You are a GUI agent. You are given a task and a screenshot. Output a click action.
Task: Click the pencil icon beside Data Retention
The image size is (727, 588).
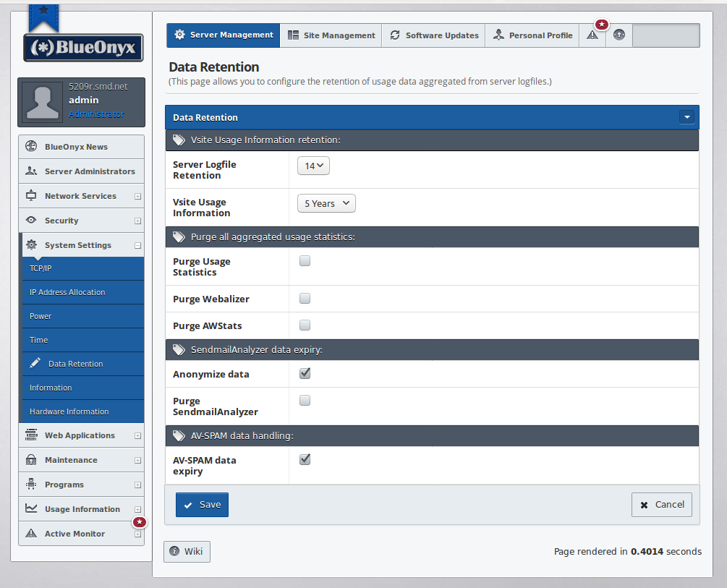(35, 363)
